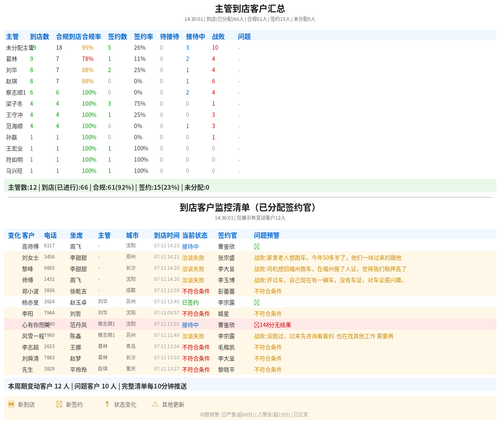Click the 新到店 legend icon
This screenshot has height=437, width=500.
coord(11,404)
